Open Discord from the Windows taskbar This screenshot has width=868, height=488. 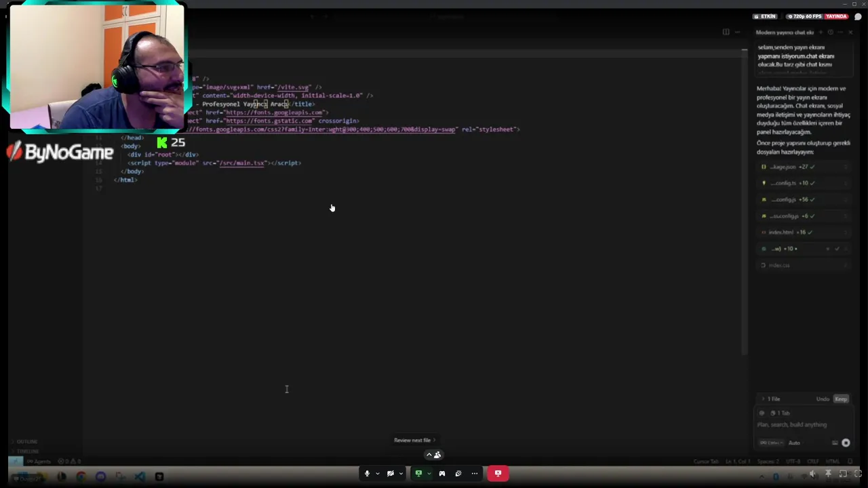100,476
